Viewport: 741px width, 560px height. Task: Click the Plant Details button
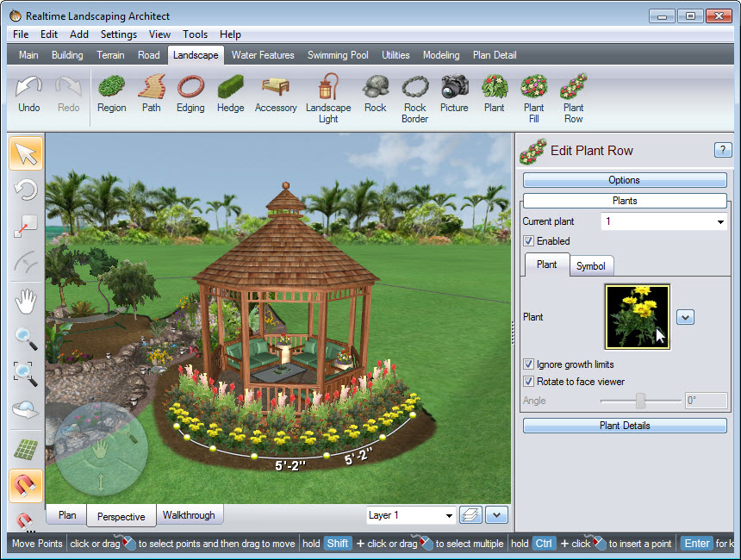[625, 426]
